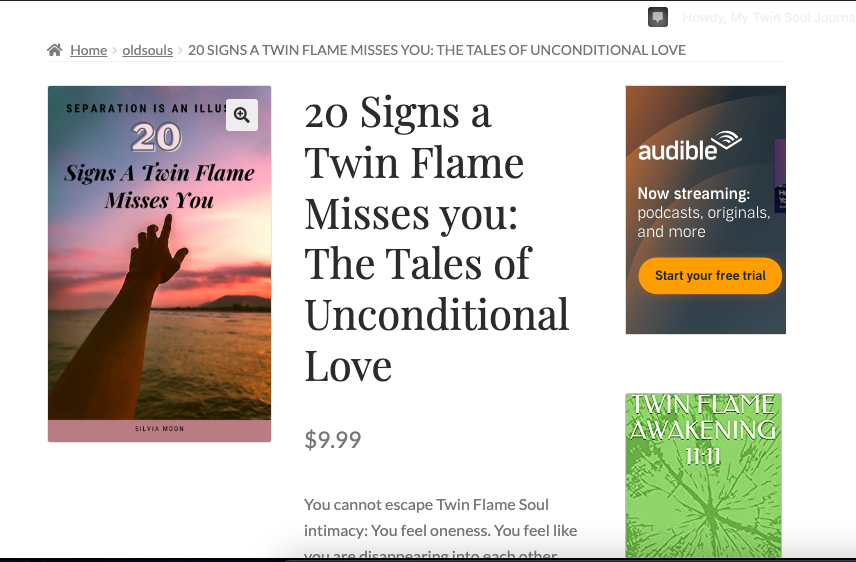This screenshot has width=856, height=562.
Task: Click the Silvia Moon author name on cover
Action: 159,429
